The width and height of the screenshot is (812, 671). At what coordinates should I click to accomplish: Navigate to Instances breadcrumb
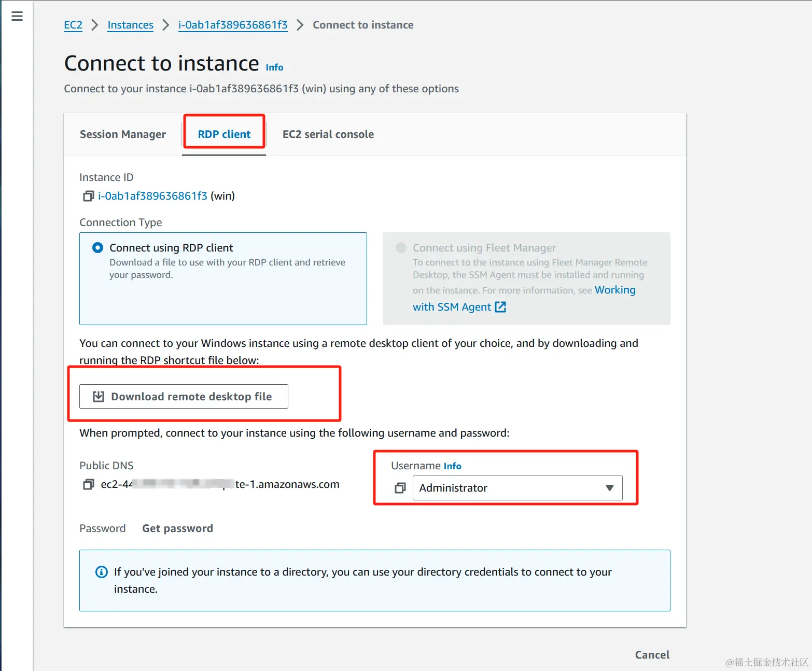click(x=131, y=25)
